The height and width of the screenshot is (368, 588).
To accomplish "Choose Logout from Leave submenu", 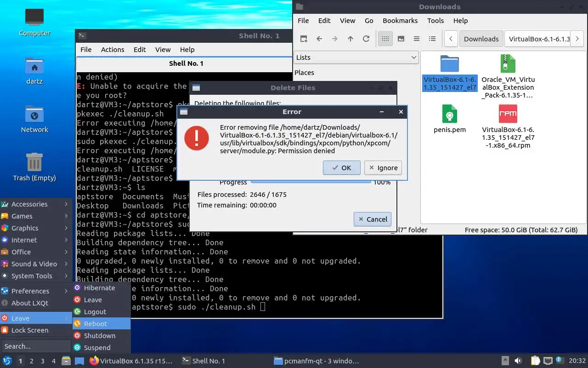I will pyautogui.click(x=102, y=312).
